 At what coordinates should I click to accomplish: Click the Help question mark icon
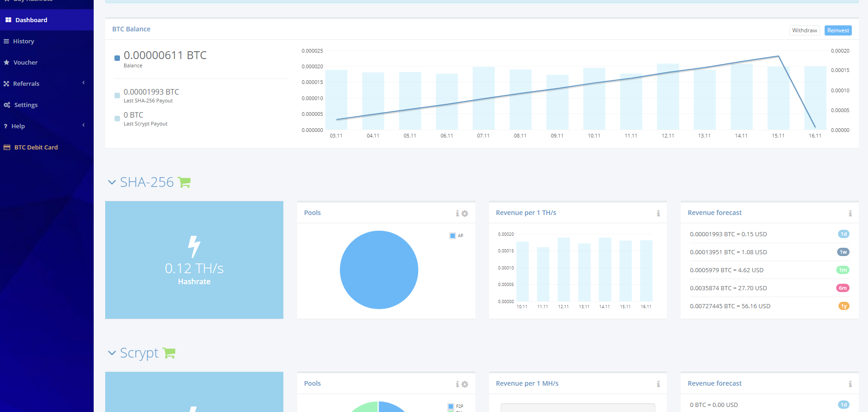tap(6, 126)
